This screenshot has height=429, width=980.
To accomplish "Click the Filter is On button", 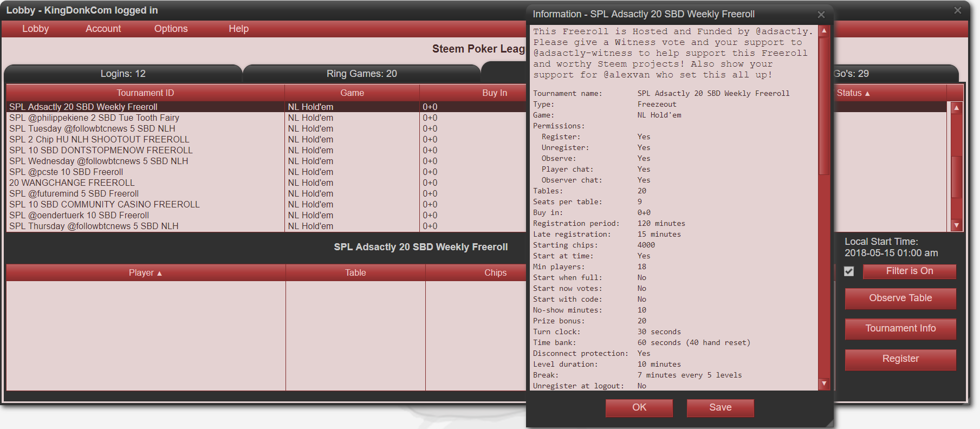I will coord(909,271).
